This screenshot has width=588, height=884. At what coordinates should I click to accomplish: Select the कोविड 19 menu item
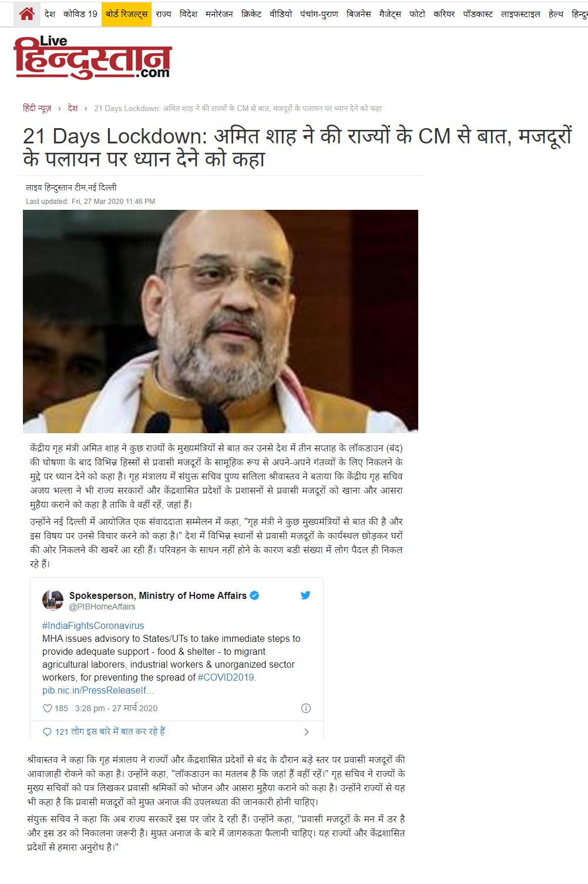tap(80, 14)
